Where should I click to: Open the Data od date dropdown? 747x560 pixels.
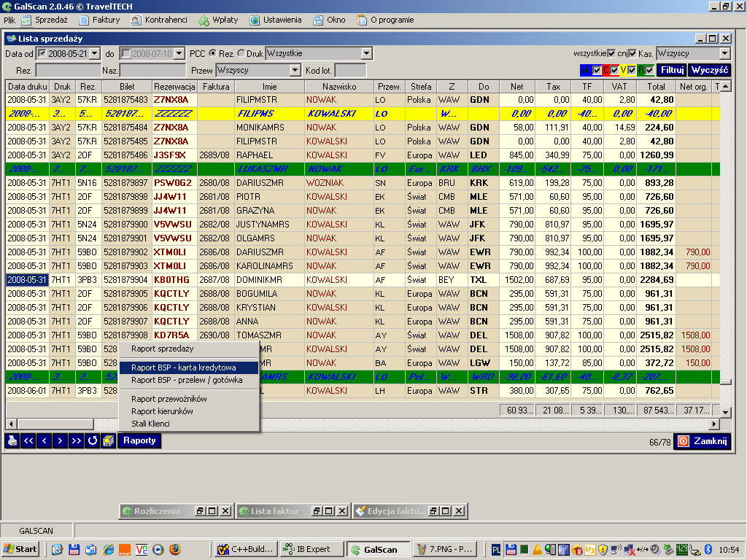tap(95, 53)
